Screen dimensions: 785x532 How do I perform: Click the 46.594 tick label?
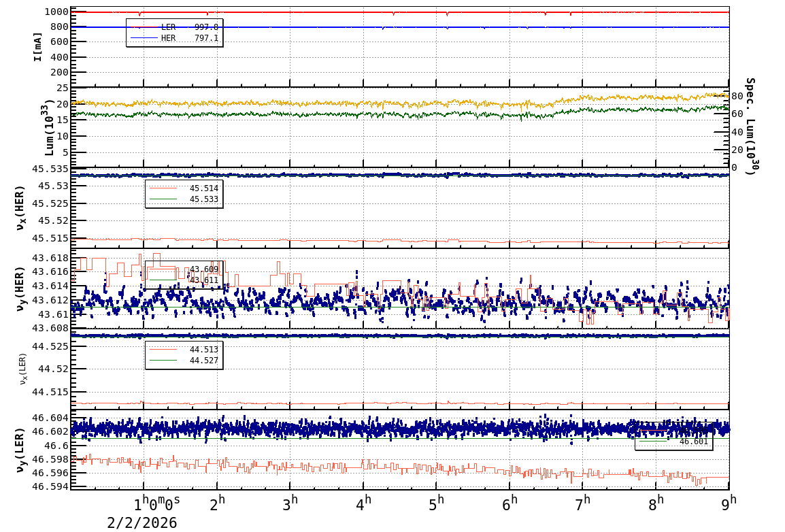coord(50,486)
